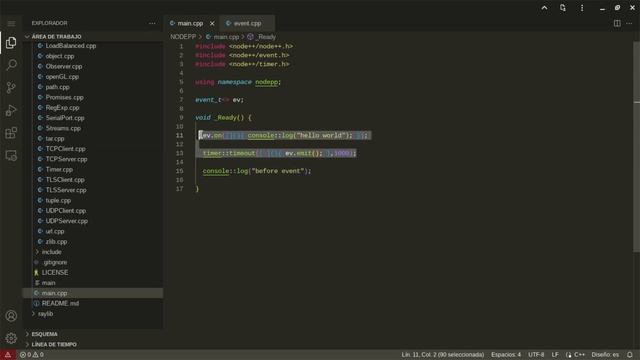Open the Accounts icon in activity bar
This screenshot has height=360, width=640.
[11, 316]
